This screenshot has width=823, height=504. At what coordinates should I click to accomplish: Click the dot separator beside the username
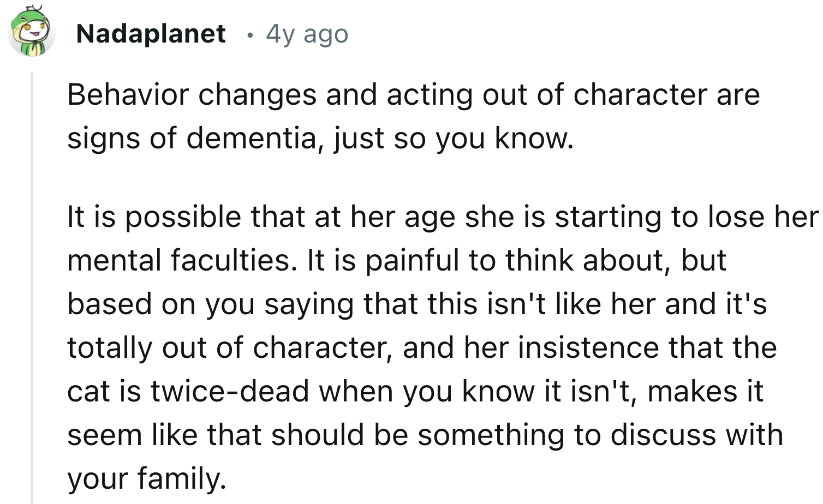(249, 35)
